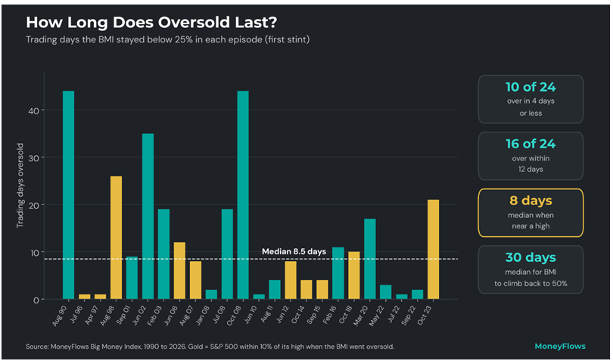Screen dimensions: 613x364
Task: Click the source note at the bottom
Action: [x=210, y=347]
